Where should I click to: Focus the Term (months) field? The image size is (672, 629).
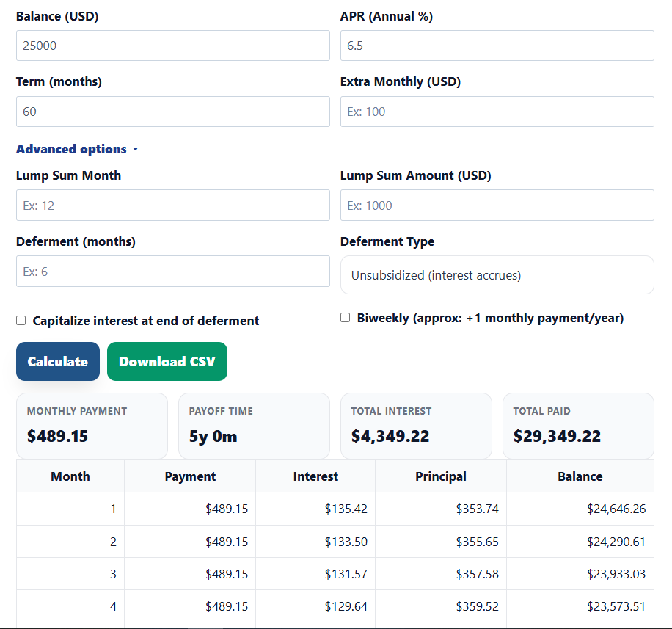tap(172, 112)
